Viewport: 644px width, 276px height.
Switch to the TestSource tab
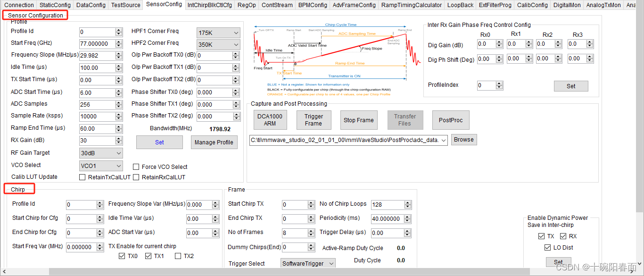point(126,5)
